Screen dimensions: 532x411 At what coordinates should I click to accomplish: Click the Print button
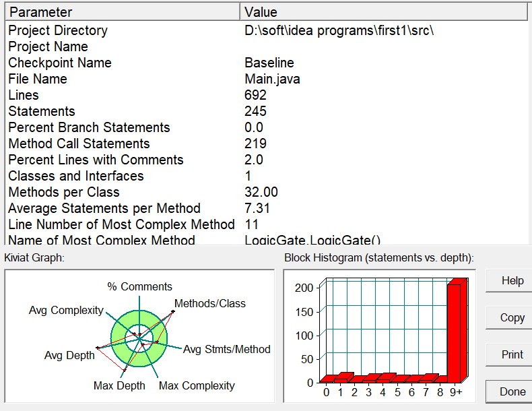510,354
